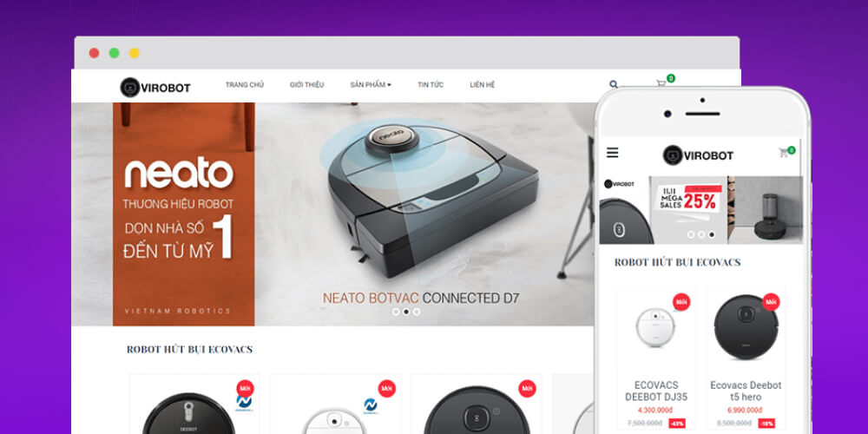Go to the Giới Thiệu page

(x=306, y=85)
